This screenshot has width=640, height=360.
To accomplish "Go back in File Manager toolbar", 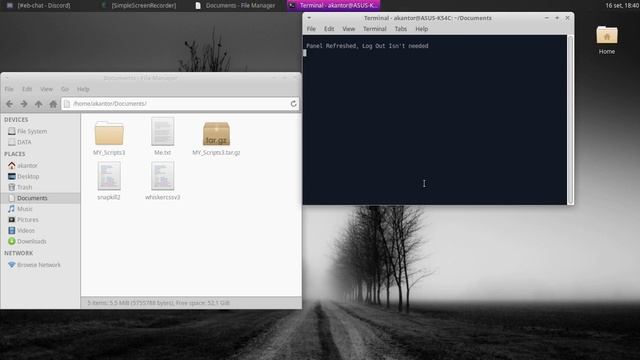I will click(x=9, y=104).
